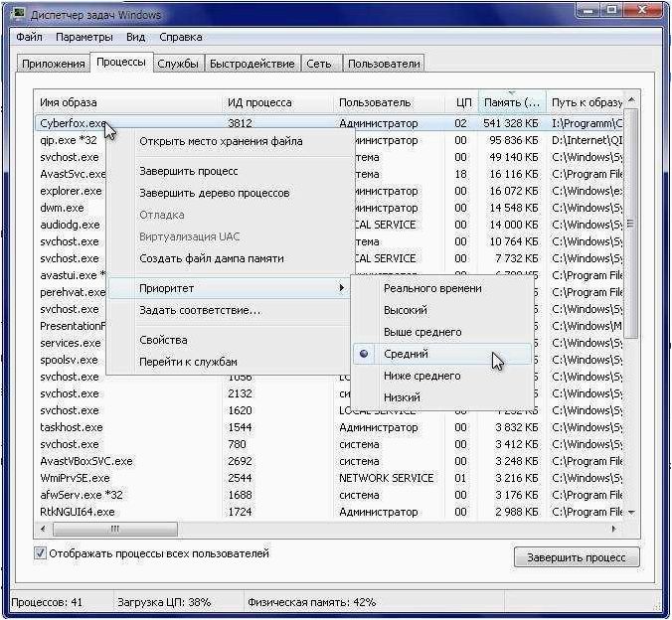Viewport: 672px width, 620px height.
Task: Select the AvastSvc.exe process
Action: 73,174
